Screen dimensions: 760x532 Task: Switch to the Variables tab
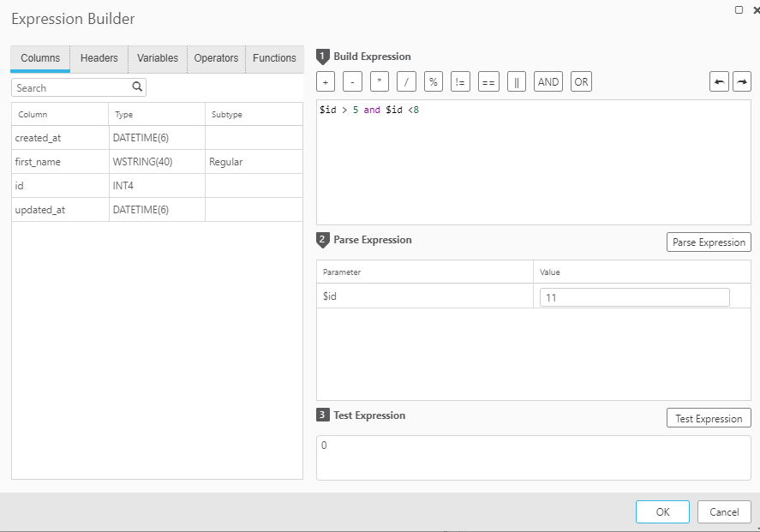158,58
